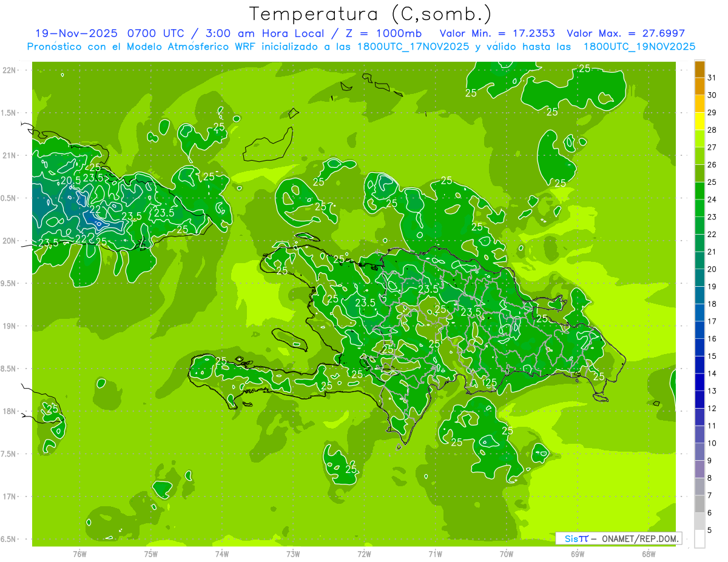Select the bright lime swatch between legend values 27 and 28
The height and width of the screenshot is (562, 728).
coord(699,138)
